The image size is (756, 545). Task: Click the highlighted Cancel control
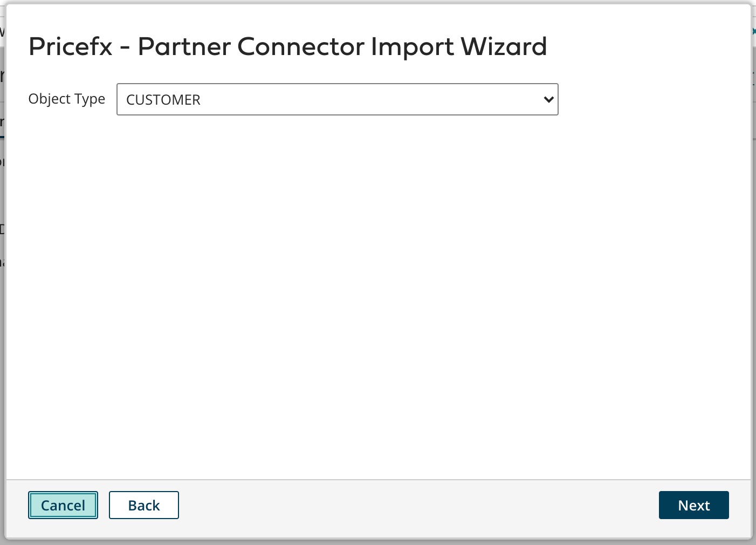[x=63, y=505]
